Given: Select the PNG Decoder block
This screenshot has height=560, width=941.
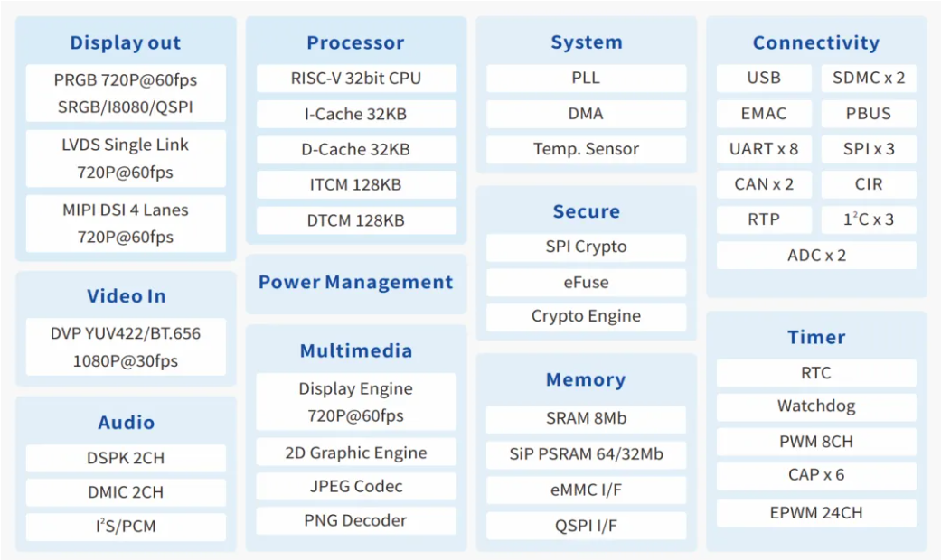Looking at the screenshot, I should coord(356,521).
